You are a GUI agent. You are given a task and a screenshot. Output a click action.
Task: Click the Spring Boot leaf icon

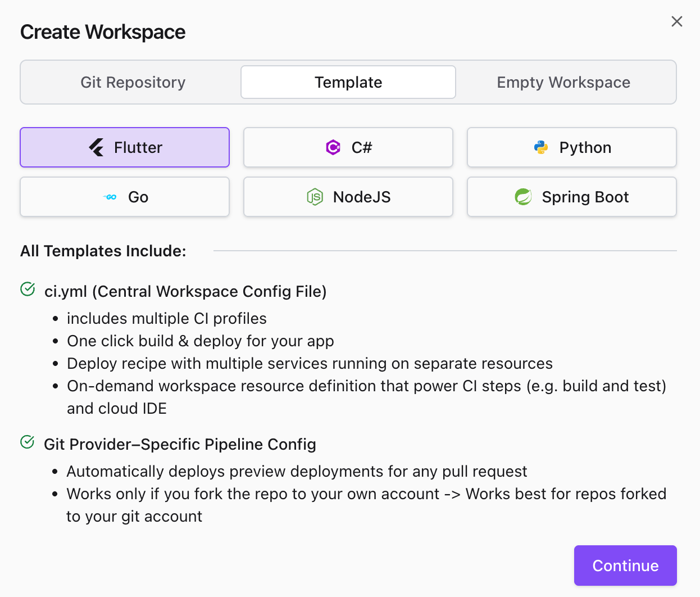tap(523, 197)
